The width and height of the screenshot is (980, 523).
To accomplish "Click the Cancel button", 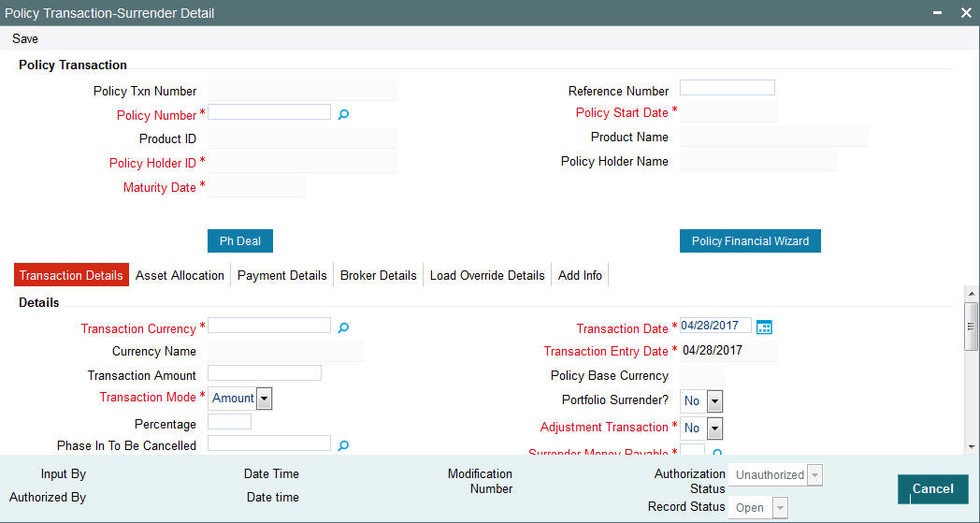I will pos(933,488).
